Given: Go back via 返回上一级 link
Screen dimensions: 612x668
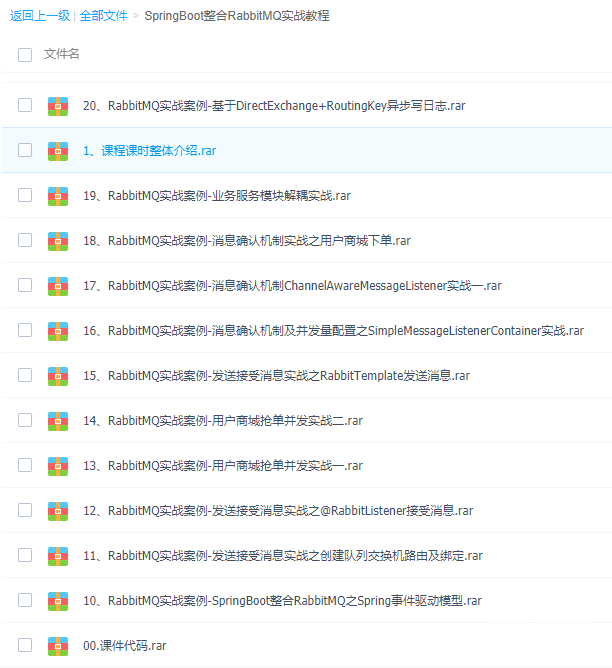Looking at the screenshot, I should [40, 16].
